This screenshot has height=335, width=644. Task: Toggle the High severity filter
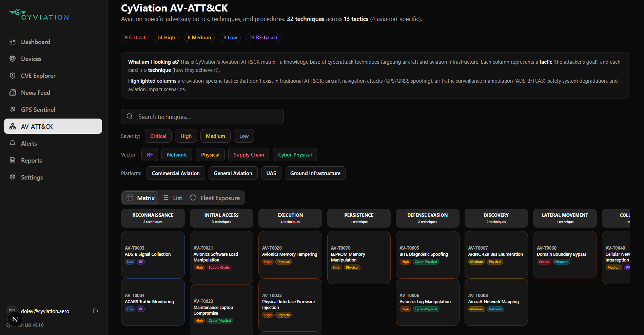[186, 136]
